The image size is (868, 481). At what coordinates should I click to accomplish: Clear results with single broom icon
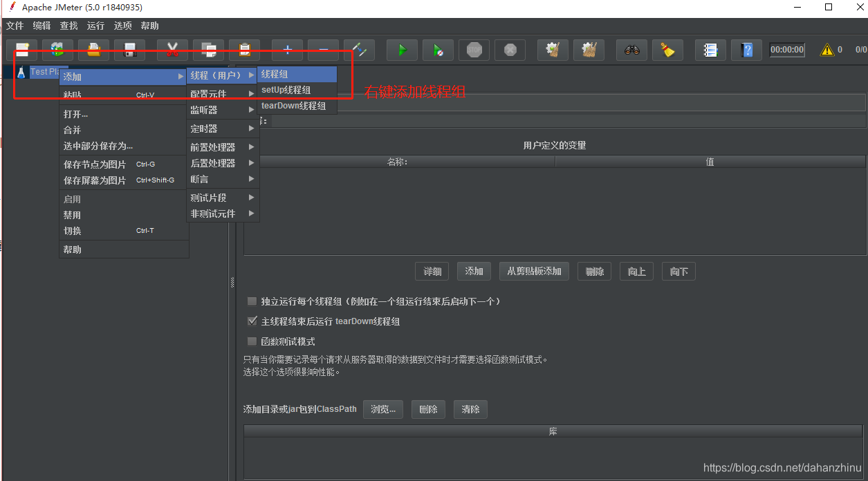click(x=553, y=50)
